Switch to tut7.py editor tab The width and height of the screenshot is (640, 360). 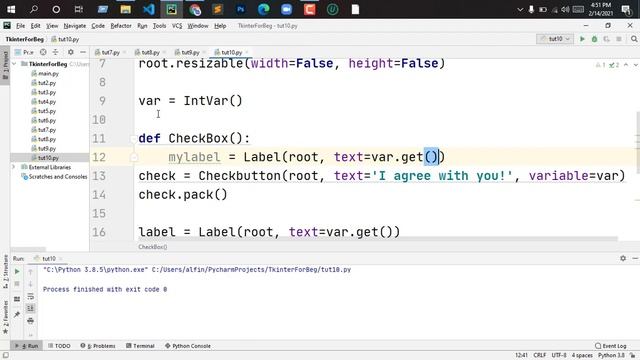click(x=111, y=52)
